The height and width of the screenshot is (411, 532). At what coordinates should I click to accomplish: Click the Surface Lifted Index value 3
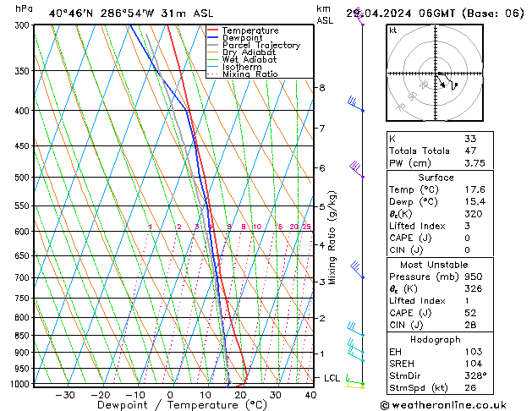[x=467, y=226]
